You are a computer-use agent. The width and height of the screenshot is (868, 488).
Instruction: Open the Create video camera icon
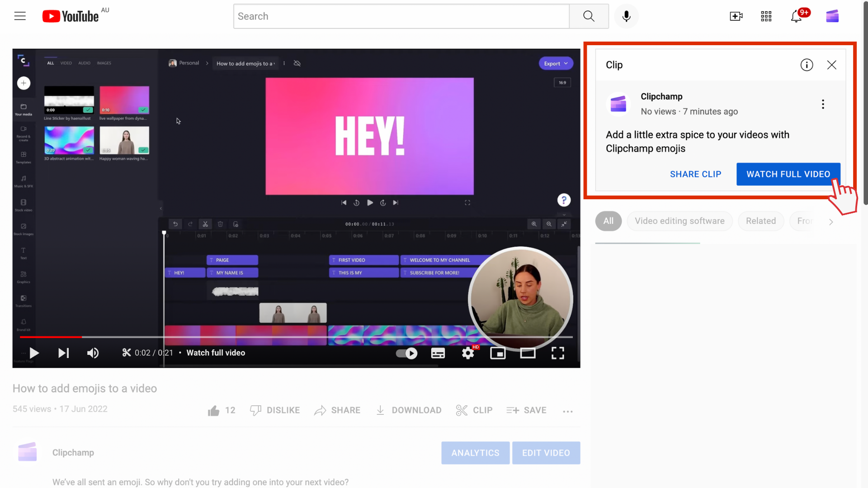pos(736,16)
